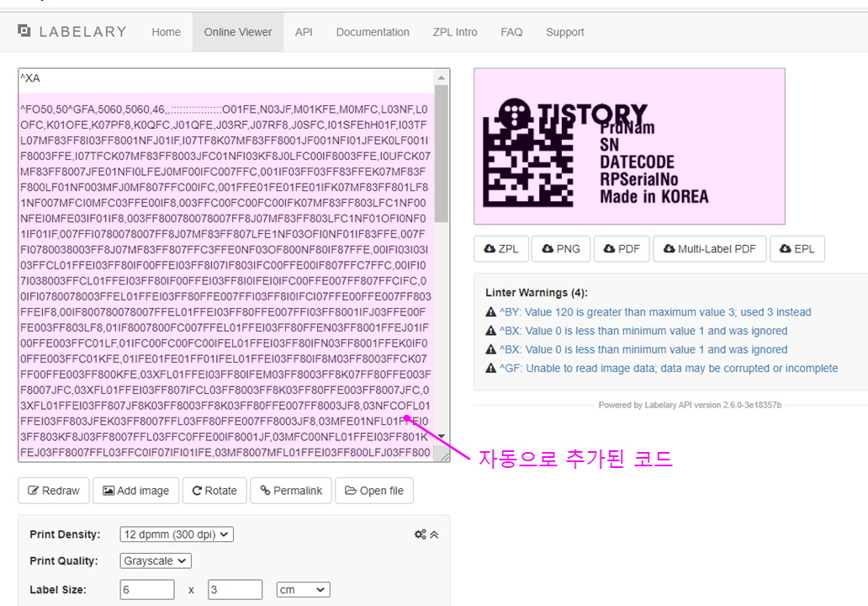Click the folder icon on Open file
This screenshot has width=868, height=606.
tap(351, 491)
